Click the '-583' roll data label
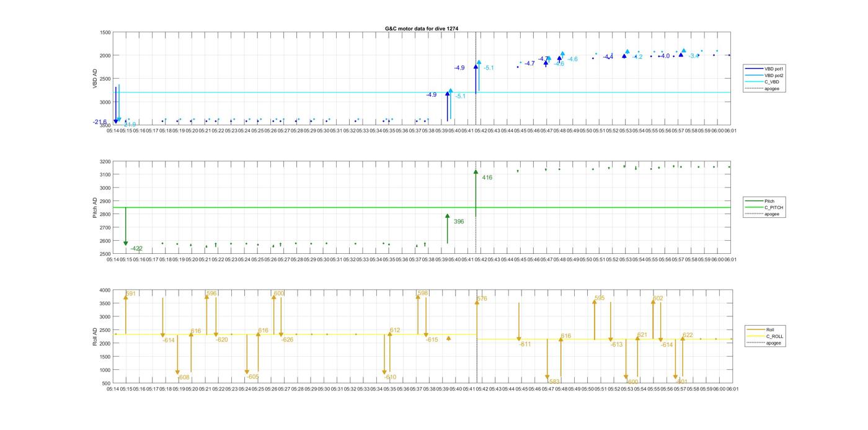This screenshot has width=868, height=430. click(x=554, y=382)
